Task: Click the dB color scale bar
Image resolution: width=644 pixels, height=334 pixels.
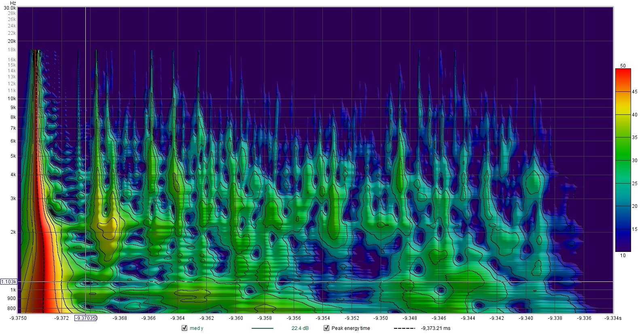Action: [623, 160]
